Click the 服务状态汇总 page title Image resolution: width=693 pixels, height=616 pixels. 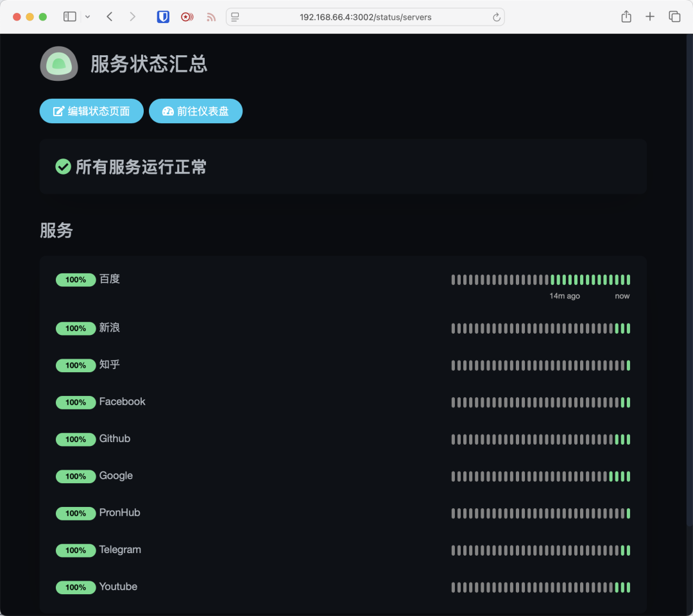pyautogui.click(x=149, y=64)
